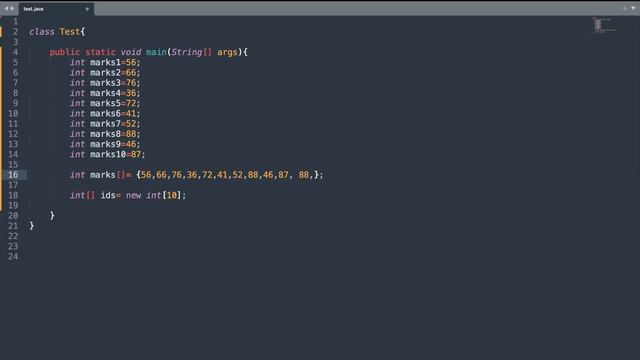Click 'args' parameter name
Screen dimensions: 640x360
coord(227,52)
